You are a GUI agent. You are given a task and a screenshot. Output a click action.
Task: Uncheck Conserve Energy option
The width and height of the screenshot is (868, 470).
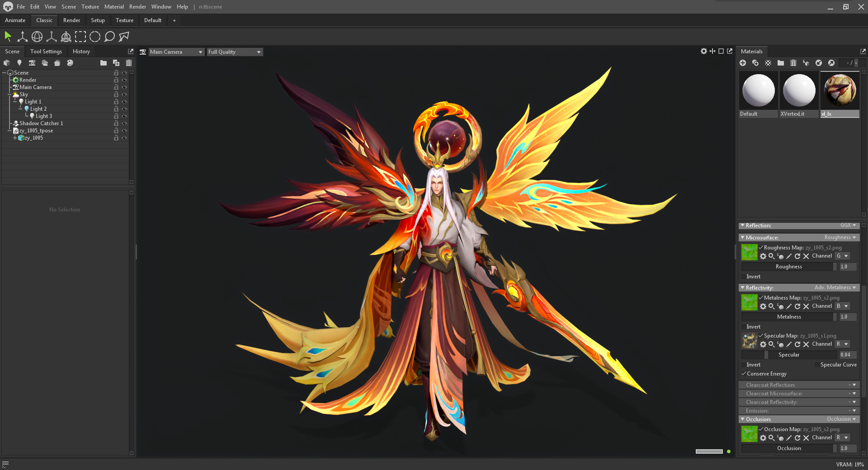(x=744, y=374)
